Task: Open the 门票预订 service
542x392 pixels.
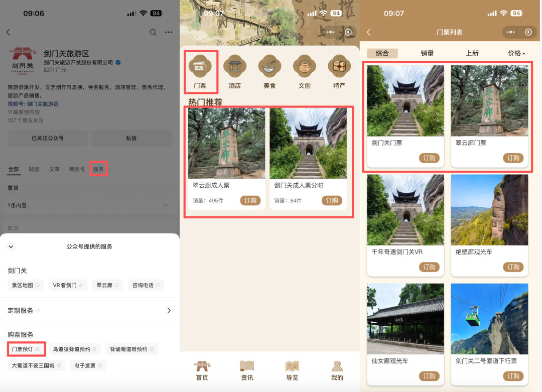Action: tap(26, 349)
